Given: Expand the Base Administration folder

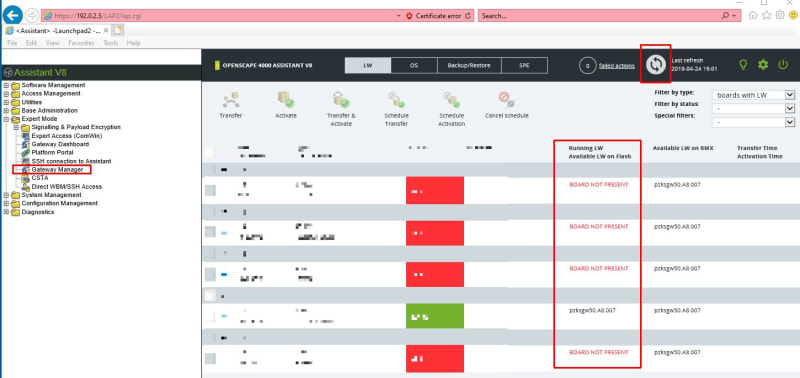Looking at the screenshot, I should [x=6, y=111].
